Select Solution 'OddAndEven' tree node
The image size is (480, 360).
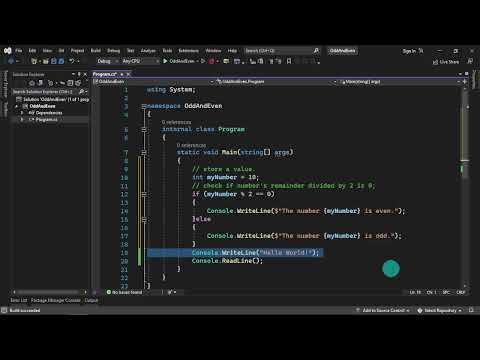point(53,99)
